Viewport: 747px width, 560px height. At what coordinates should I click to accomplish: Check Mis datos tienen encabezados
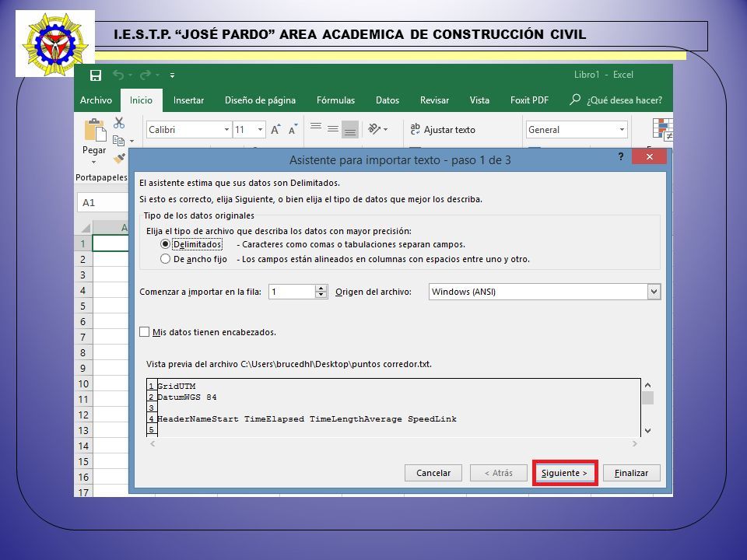pyautogui.click(x=145, y=331)
